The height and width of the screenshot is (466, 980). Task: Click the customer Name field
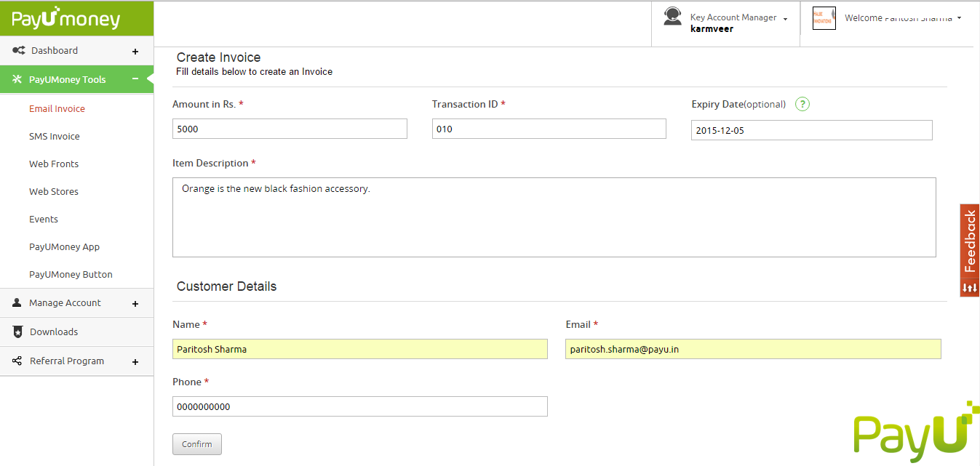point(360,349)
